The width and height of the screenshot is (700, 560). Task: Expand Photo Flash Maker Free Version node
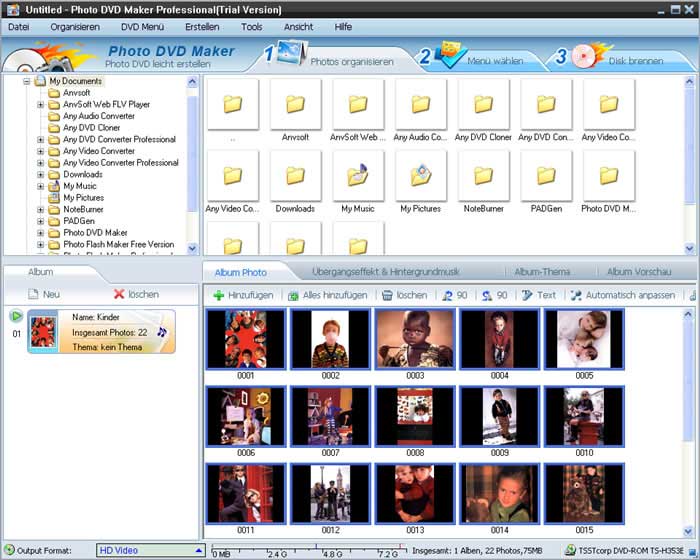point(40,244)
